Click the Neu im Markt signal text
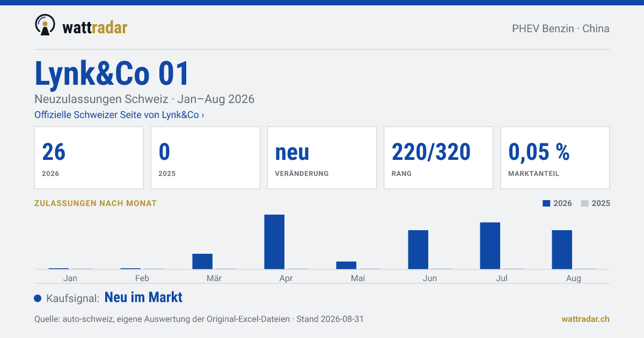 click(x=143, y=297)
